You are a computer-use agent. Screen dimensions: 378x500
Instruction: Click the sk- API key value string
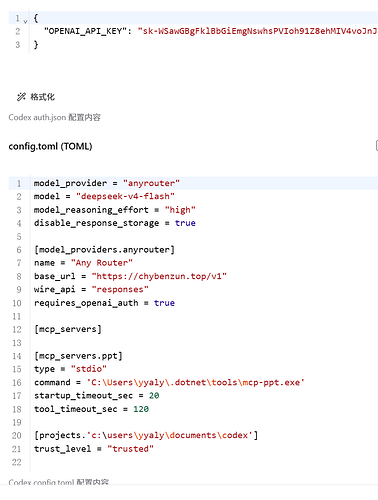pos(257,31)
